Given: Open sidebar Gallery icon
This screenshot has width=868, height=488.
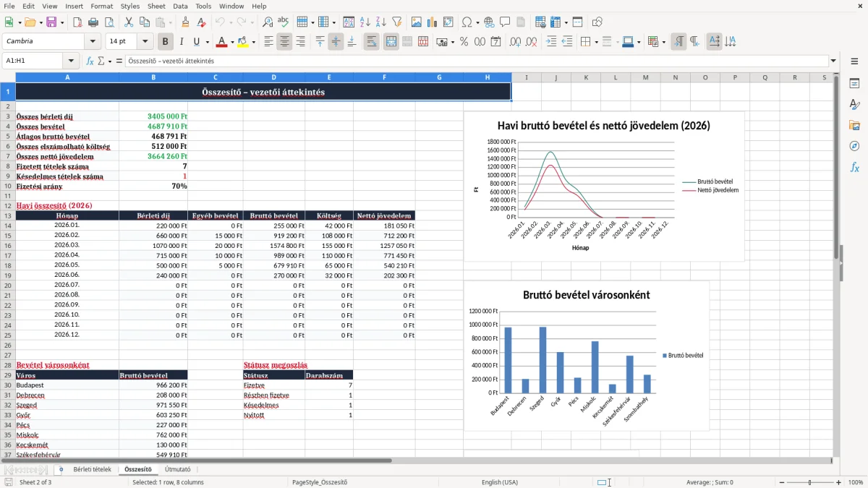Looking at the screenshot, I should point(854,126).
